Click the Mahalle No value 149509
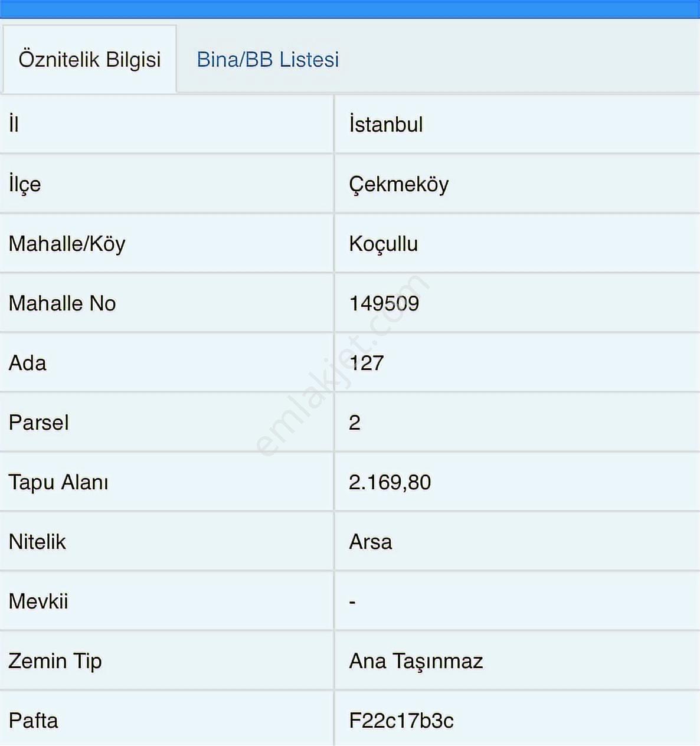 click(384, 303)
